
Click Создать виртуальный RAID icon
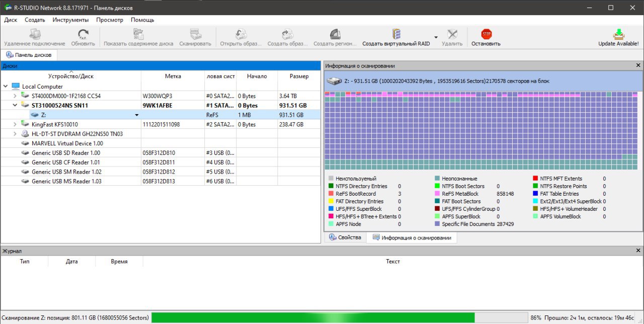click(396, 34)
